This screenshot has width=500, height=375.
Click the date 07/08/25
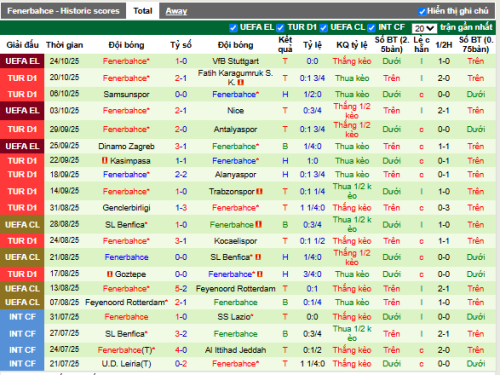(64, 302)
